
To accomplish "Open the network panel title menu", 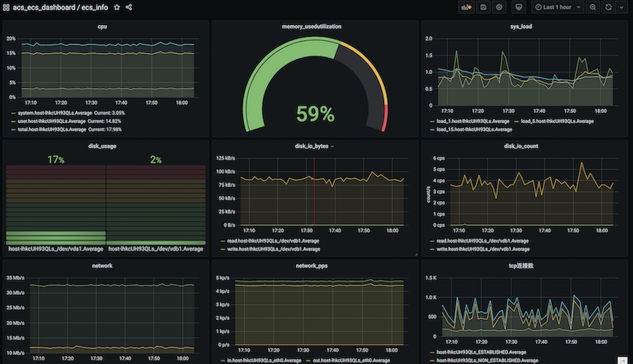I will 102,266.
